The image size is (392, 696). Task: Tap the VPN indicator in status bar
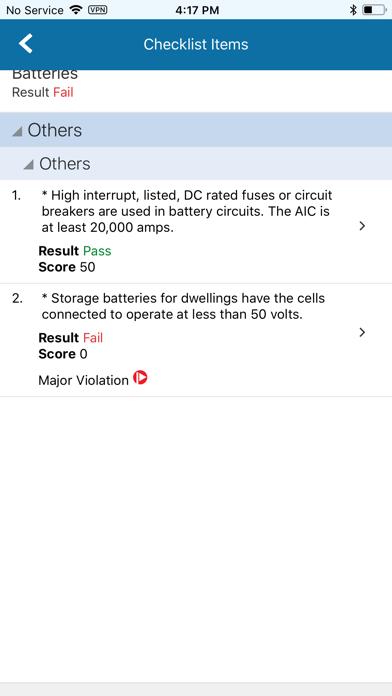[97, 10]
